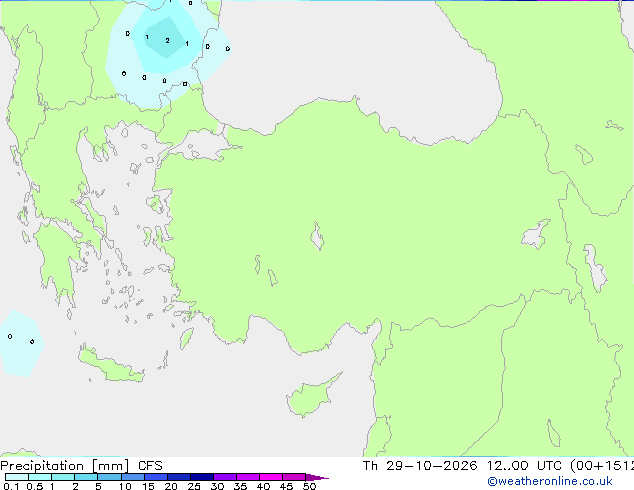634x490 pixels.
Task: Click the 'Precipitation [mm] CFS' title
Action: [81, 465]
